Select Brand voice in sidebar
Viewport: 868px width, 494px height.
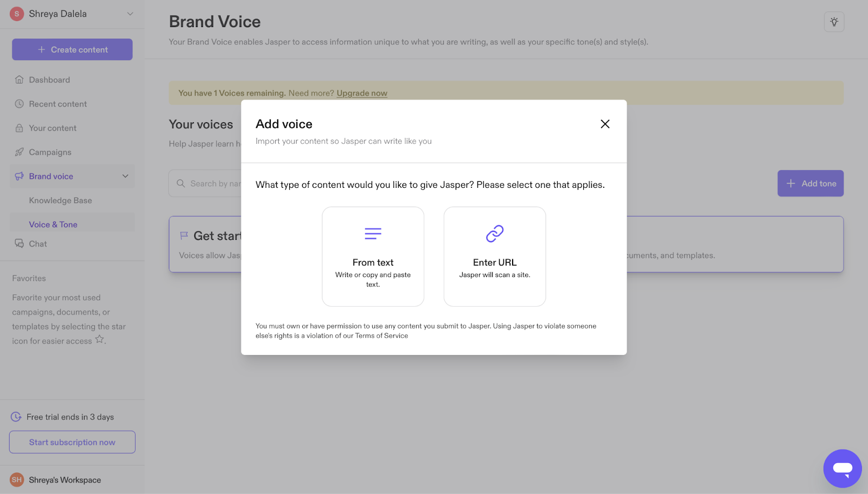click(x=72, y=176)
